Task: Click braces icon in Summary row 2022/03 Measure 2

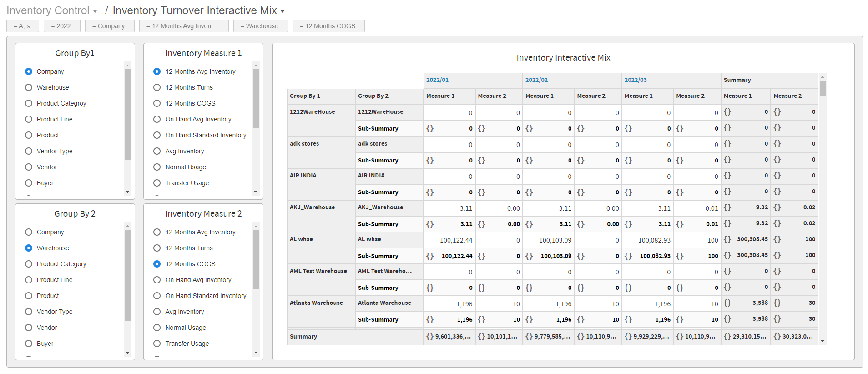Action: (x=680, y=337)
